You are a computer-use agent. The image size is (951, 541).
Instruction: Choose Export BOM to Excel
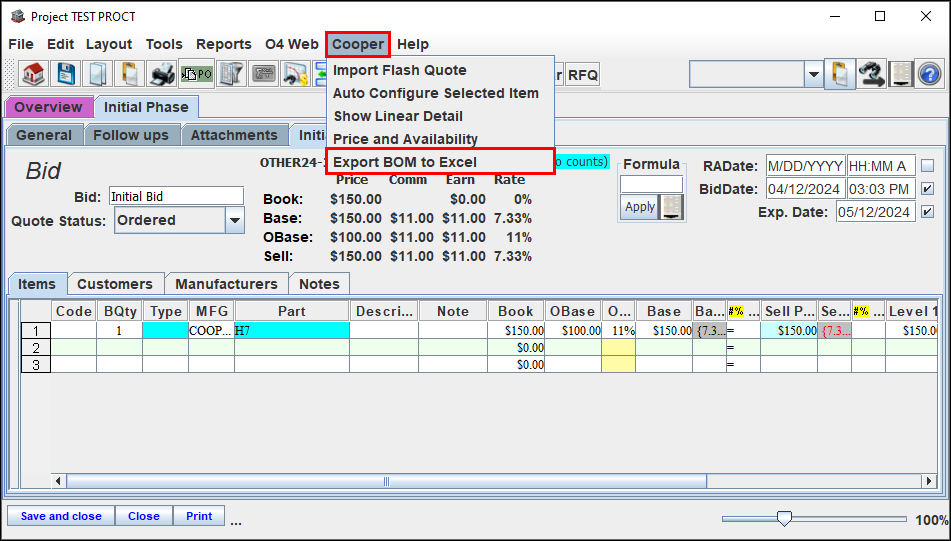(440, 162)
